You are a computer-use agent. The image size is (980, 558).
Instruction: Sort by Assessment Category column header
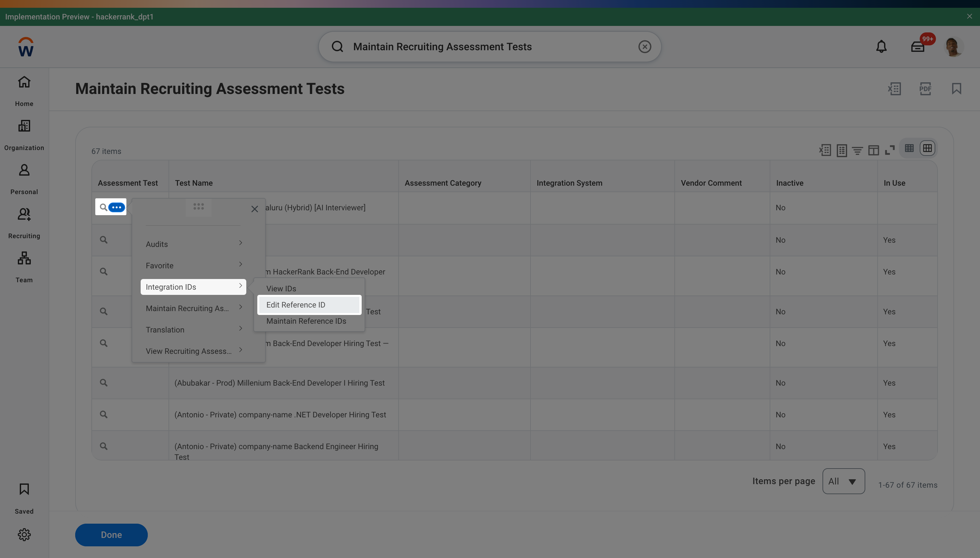tap(443, 183)
